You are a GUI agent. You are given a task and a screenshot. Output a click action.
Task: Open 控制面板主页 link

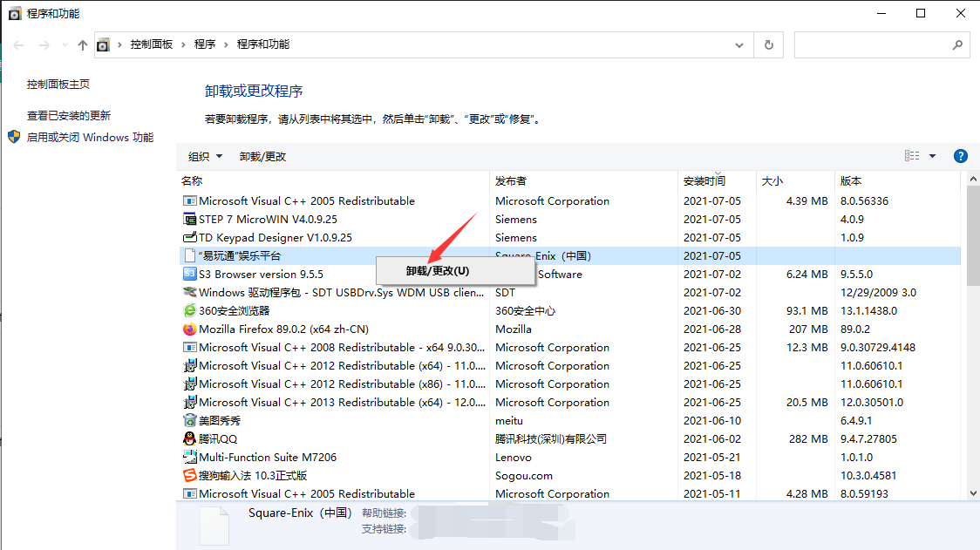(58, 84)
